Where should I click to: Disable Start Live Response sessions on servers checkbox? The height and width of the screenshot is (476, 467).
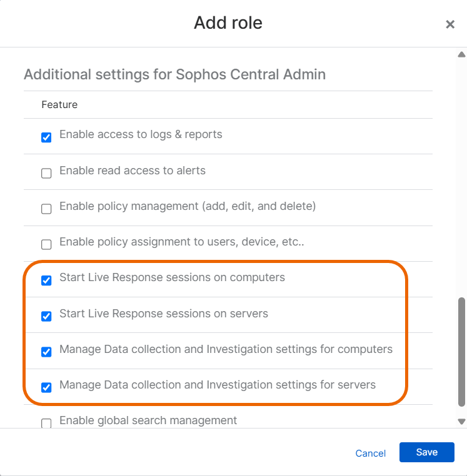(46, 316)
